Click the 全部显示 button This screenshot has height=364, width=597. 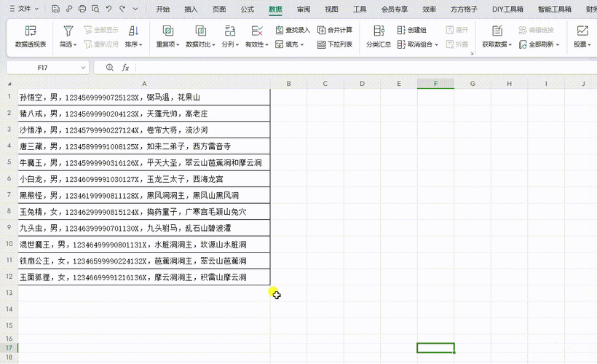point(101,30)
